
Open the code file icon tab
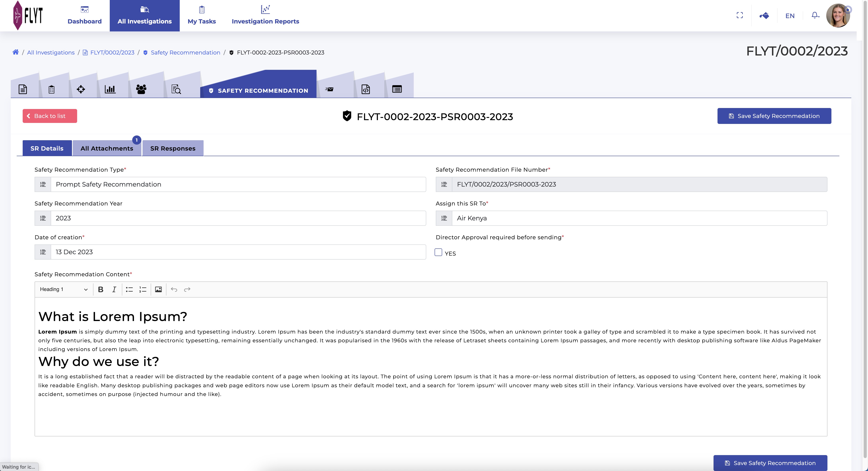366,89
